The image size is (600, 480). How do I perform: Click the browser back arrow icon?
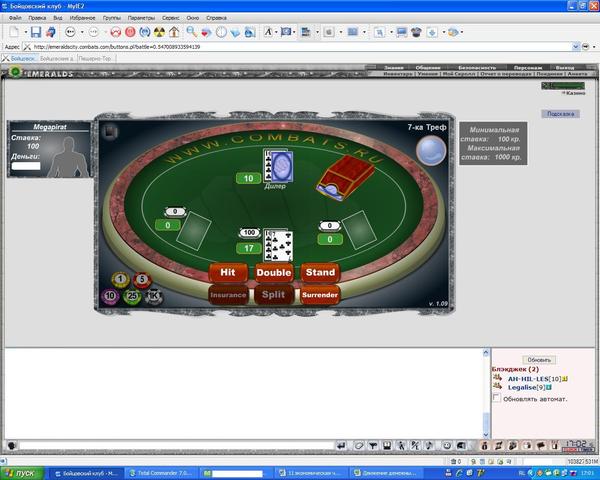(70, 32)
